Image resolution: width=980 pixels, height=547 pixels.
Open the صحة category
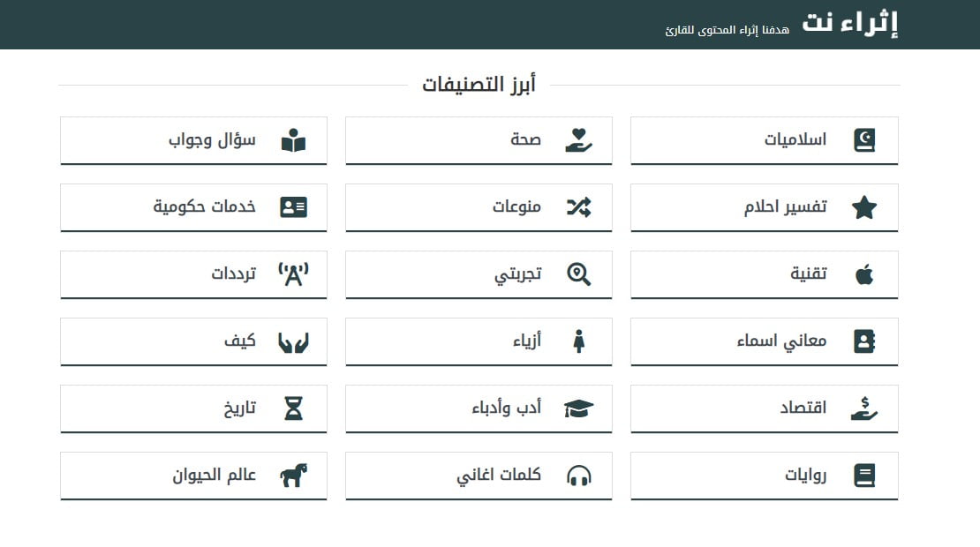tap(479, 140)
